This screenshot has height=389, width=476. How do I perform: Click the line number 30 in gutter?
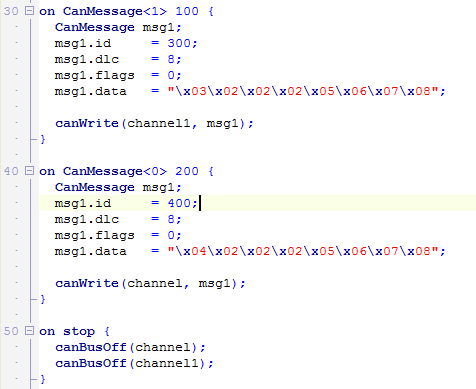tap(11, 11)
